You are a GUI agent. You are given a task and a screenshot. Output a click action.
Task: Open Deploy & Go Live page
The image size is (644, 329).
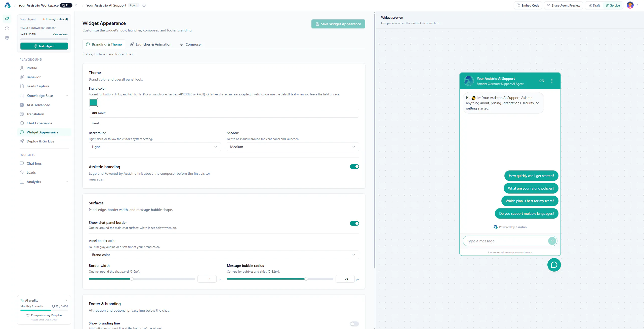(x=44, y=141)
